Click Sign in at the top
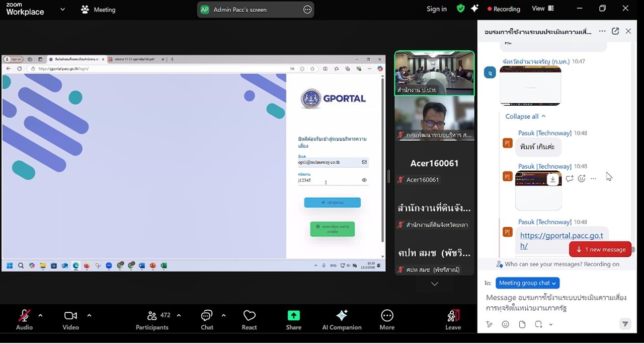Screen dimensions: 644x344 click(436, 9)
